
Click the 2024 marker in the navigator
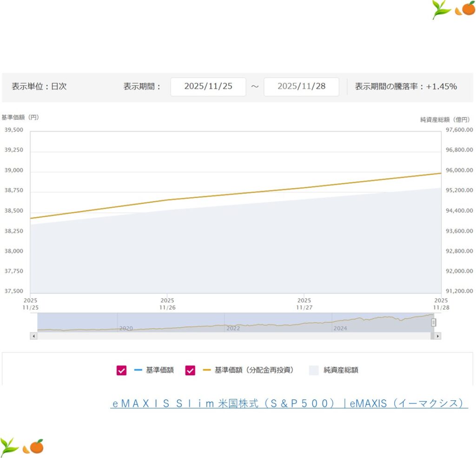coord(340,328)
